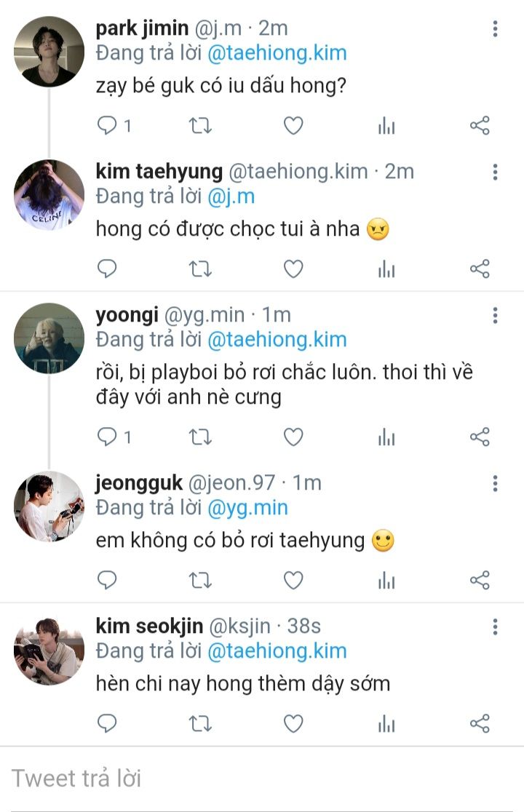Like park jimin's tweet
This screenshot has height=812, width=524.
pyautogui.click(x=293, y=126)
